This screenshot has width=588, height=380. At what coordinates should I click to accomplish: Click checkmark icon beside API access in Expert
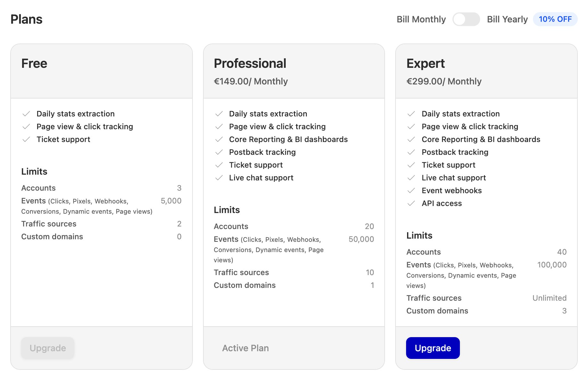pos(411,203)
